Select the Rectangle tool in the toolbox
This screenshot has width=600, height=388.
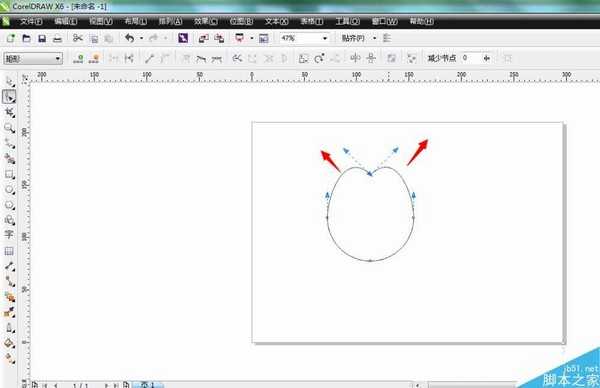point(9,174)
